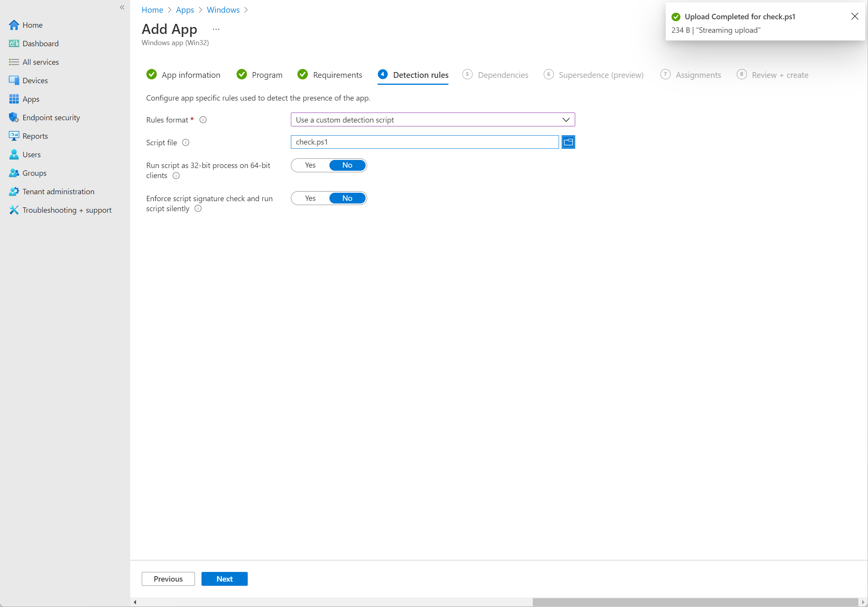Click the browse folder icon for Script file
868x607 pixels.
568,142
